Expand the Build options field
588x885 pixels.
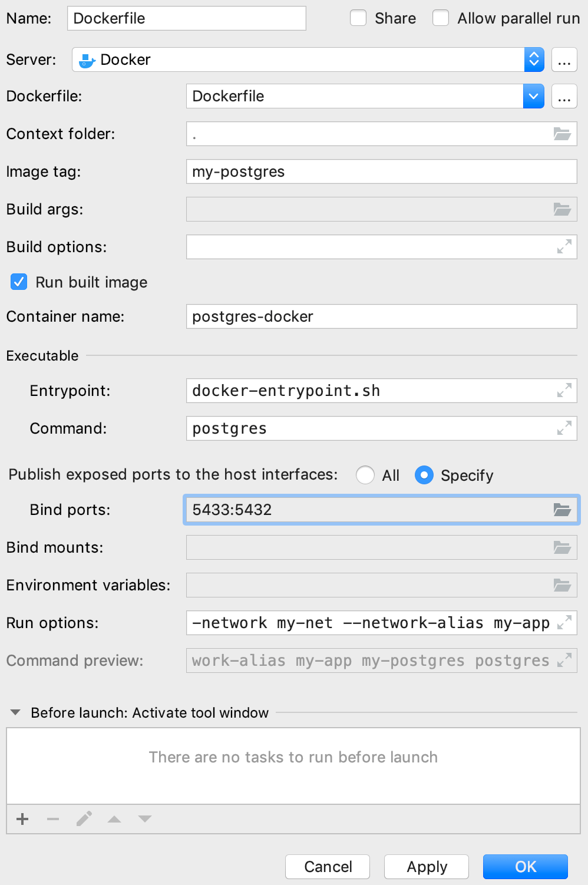click(564, 247)
